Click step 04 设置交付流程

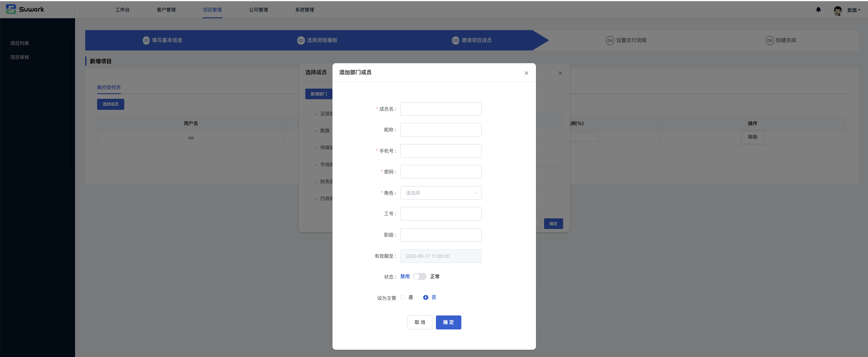(x=626, y=40)
